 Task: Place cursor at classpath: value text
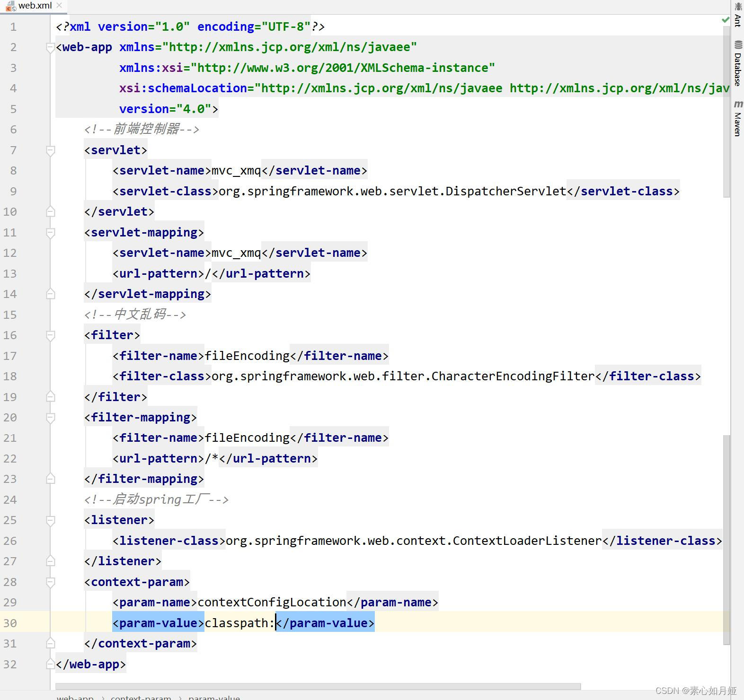(x=239, y=623)
